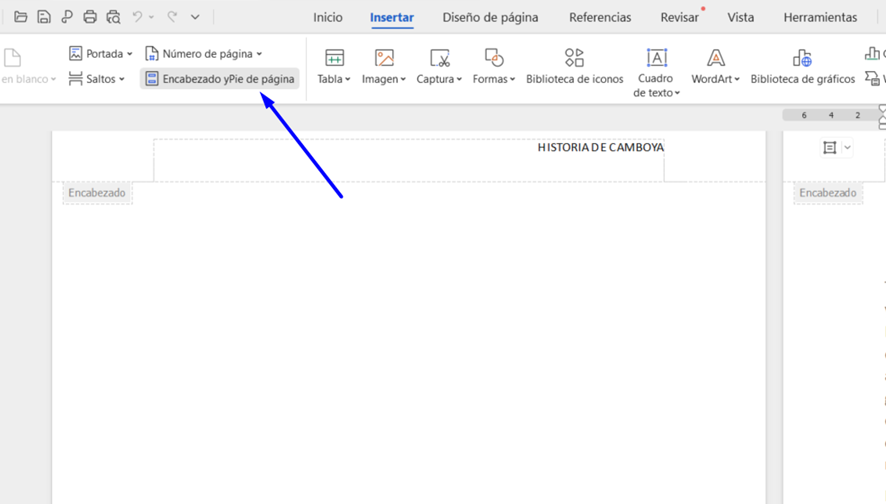886x504 pixels.
Task: Click the Encabezado label on second page
Action: click(x=828, y=193)
